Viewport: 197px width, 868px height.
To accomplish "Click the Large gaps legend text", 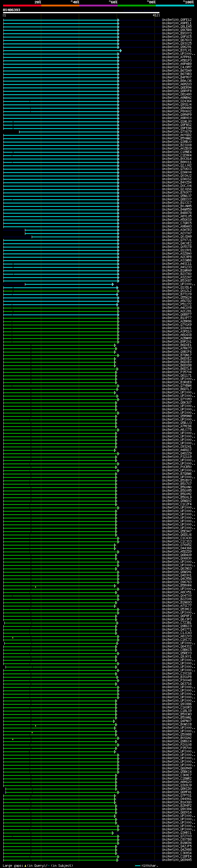I will 38,866.
